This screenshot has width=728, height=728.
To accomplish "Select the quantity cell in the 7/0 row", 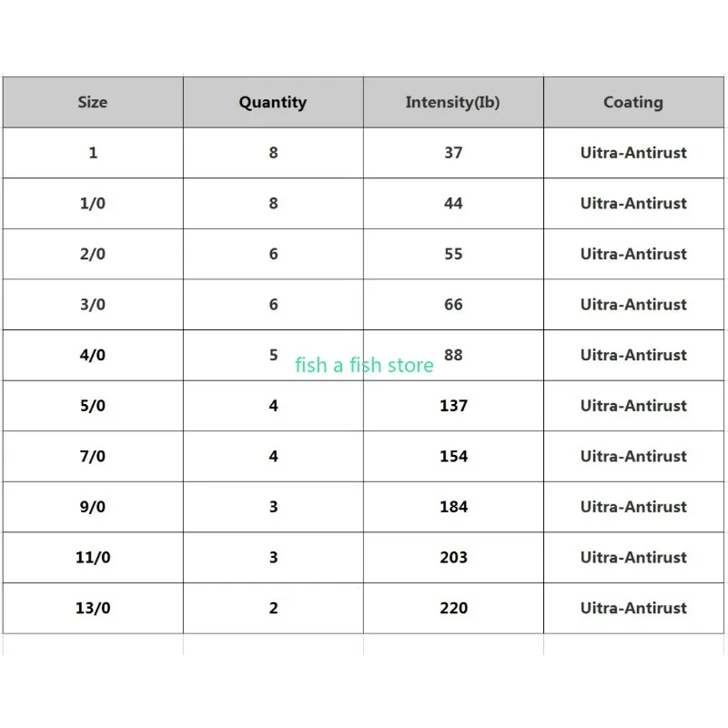I will (273, 457).
